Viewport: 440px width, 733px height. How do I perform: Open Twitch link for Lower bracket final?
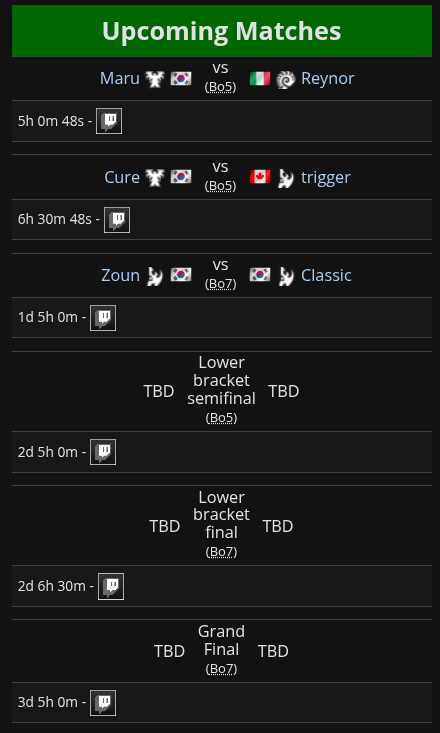click(111, 586)
